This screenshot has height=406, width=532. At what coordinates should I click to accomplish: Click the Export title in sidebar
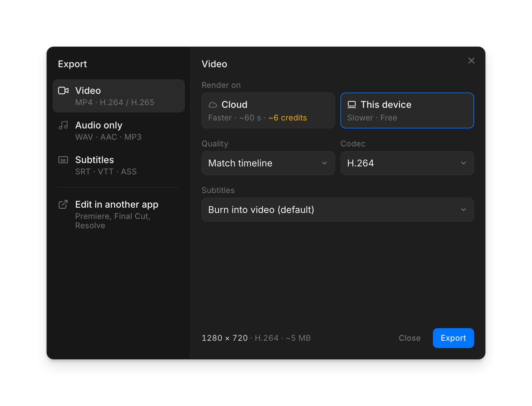(x=72, y=64)
